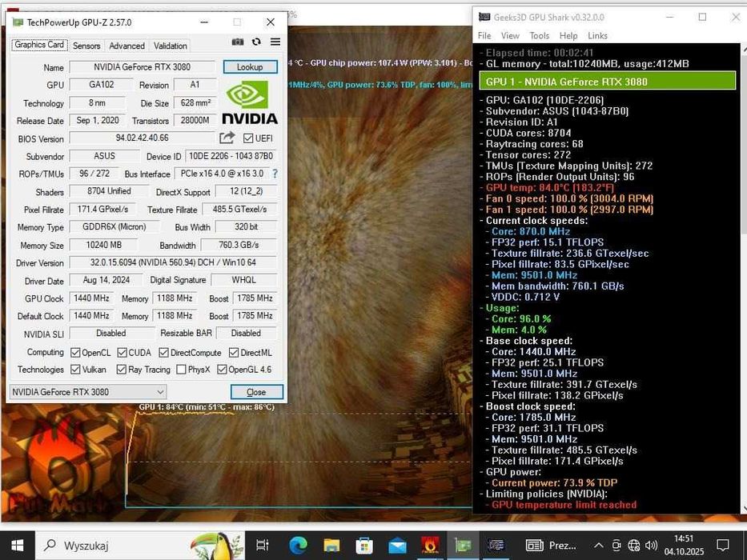Image resolution: width=747 pixels, height=560 pixels.
Task: Click the toucan image in the search box
Action: [x=216, y=546]
